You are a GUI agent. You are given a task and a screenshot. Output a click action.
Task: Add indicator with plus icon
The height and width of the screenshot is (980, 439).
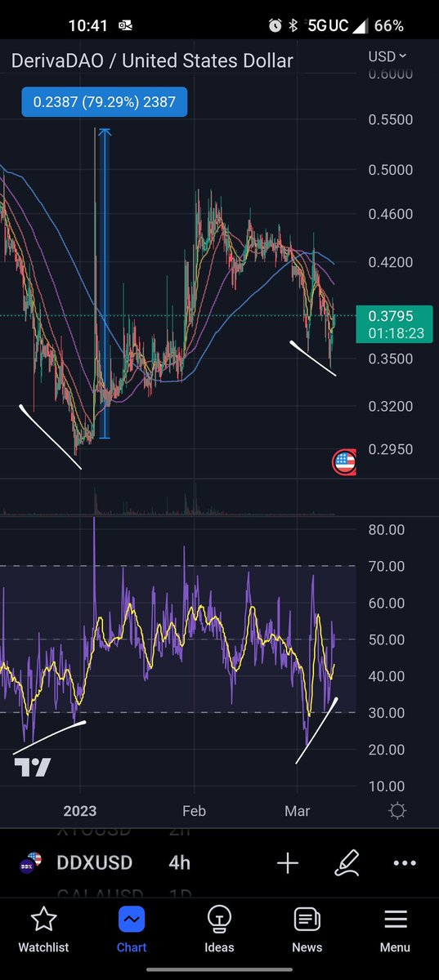coord(288,862)
